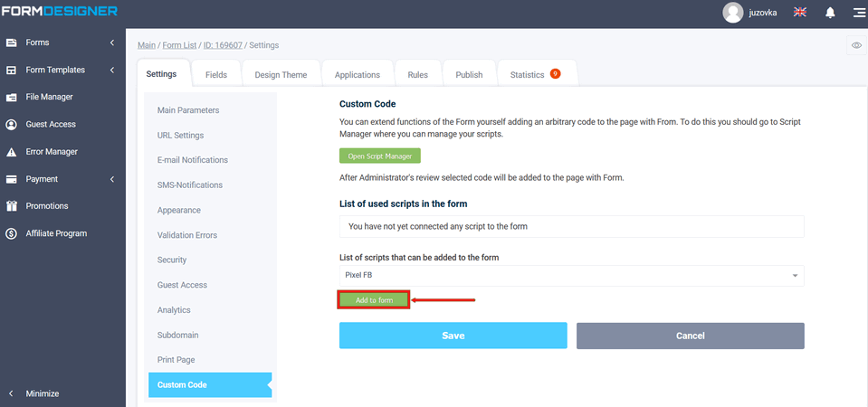Open the hamburger menu icon
868x407 pixels.
(858, 13)
